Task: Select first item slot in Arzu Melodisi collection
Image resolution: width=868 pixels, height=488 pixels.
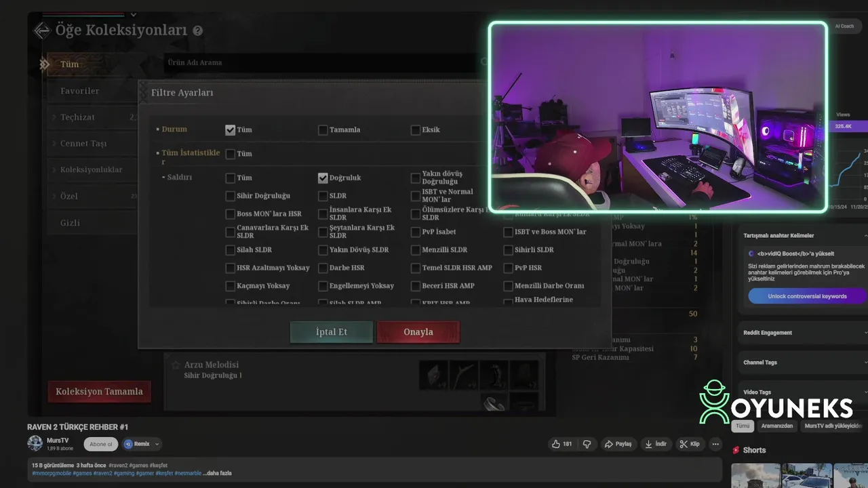Action: pyautogui.click(x=433, y=375)
